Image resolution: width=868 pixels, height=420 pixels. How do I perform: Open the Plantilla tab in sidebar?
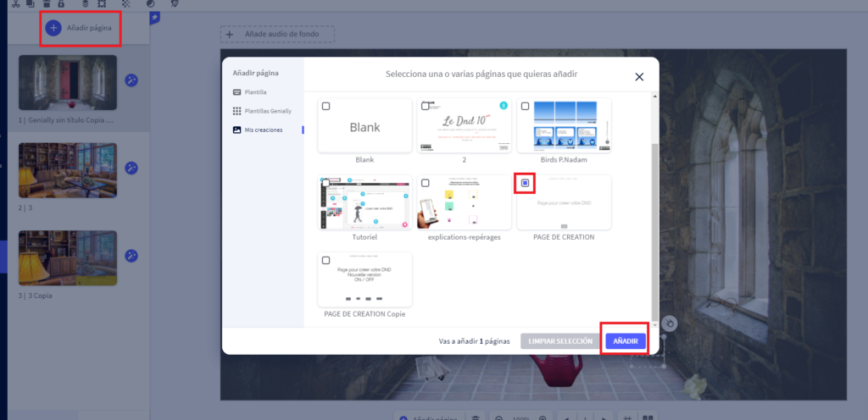coord(254,91)
